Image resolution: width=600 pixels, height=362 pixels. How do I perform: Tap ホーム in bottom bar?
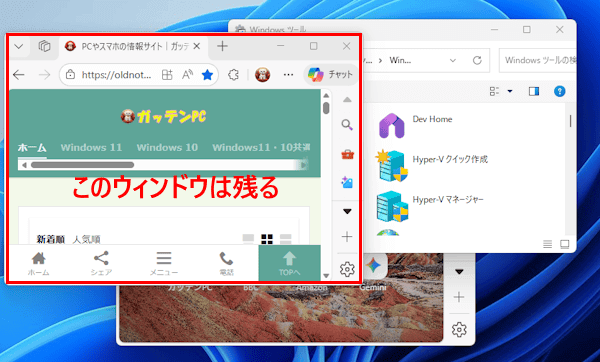(x=39, y=263)
